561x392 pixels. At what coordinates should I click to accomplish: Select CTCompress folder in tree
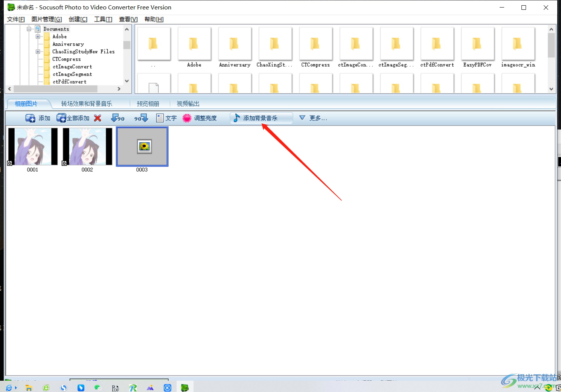pyautogui.click(x=67, y=59)
